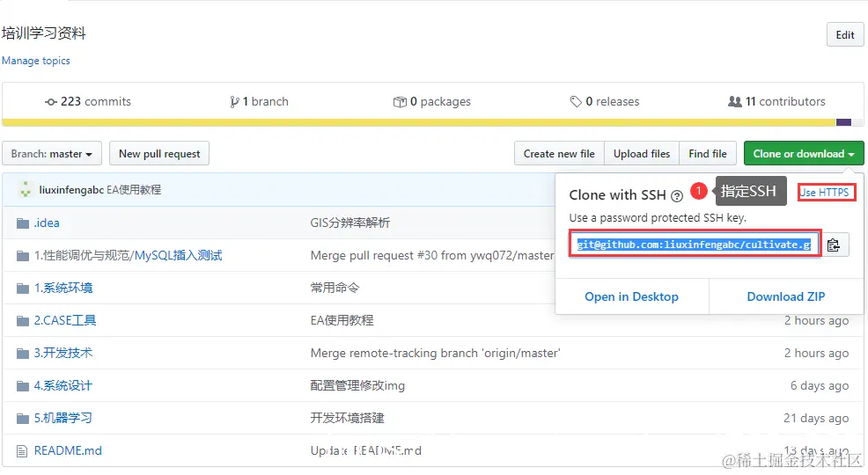Open the 开发环境搭建 commit message
The image size is (868, 475).
coord(347,418)
